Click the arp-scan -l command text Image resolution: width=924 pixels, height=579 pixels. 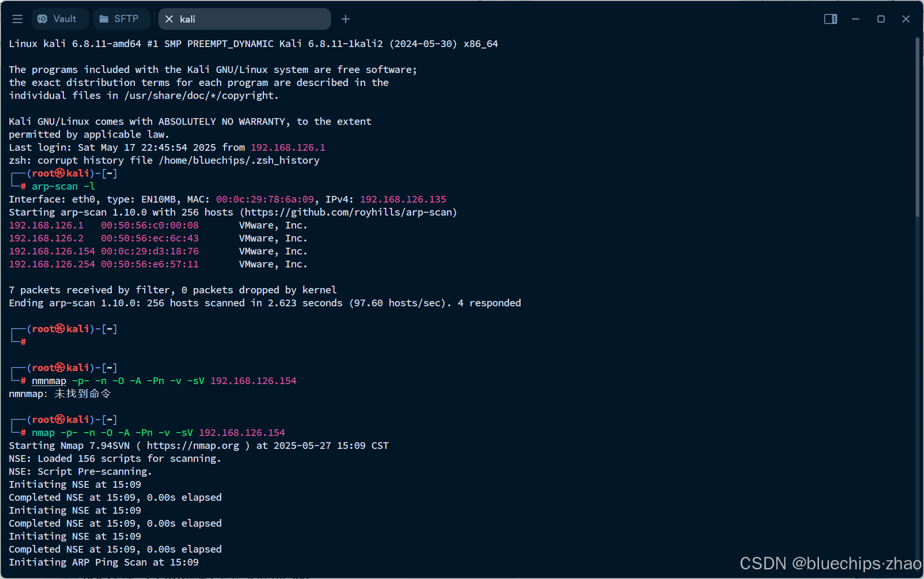tap(63, 186)
